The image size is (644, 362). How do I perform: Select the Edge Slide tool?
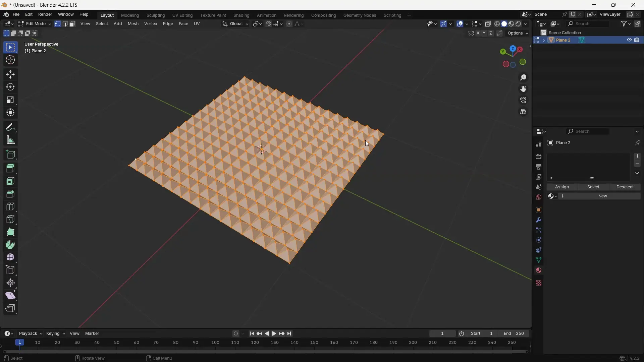pyautogui.click(x=10, y=270)
